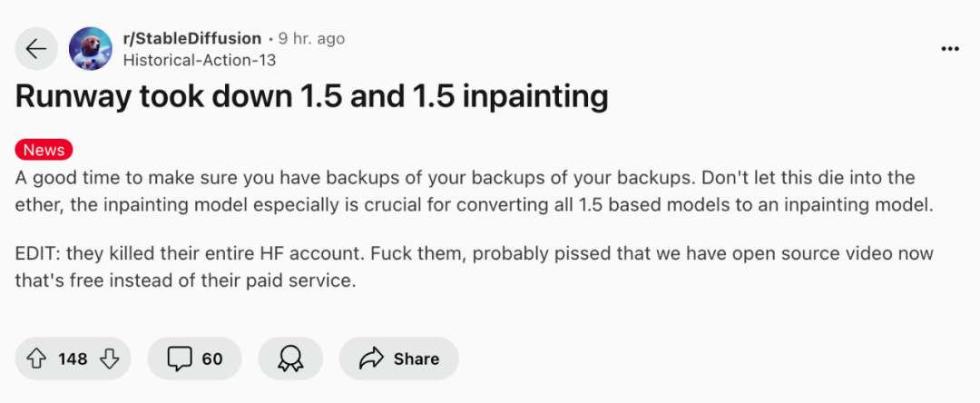Click the share arrow icon
The height and width of the screenshot is (403, 980).
[371, 359]
